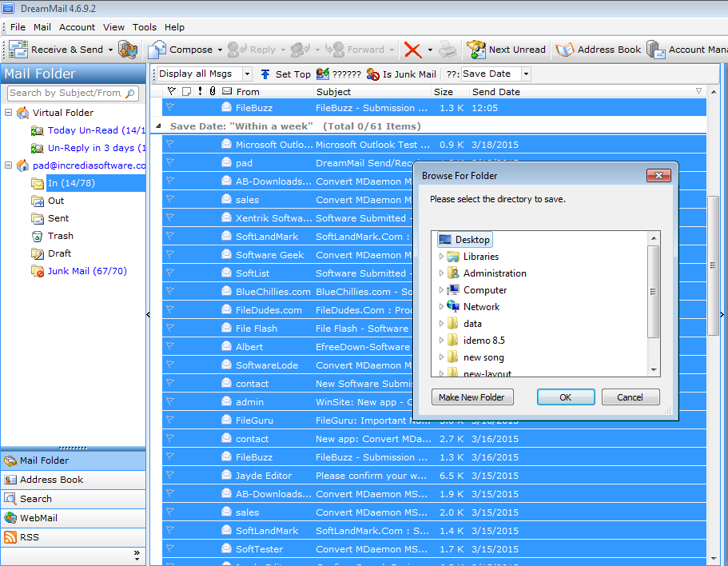Screen dimensions: 728x566
Task: Open the Trash folder
Action: click(x=61, y=236)
